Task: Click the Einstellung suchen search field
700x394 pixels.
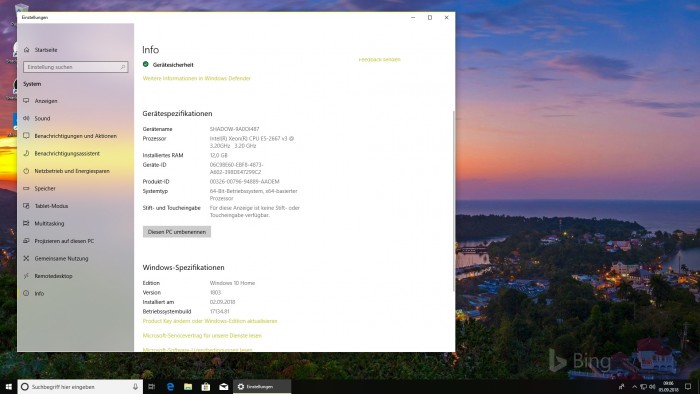Action: pyautogui.click(x=75, y=67)
